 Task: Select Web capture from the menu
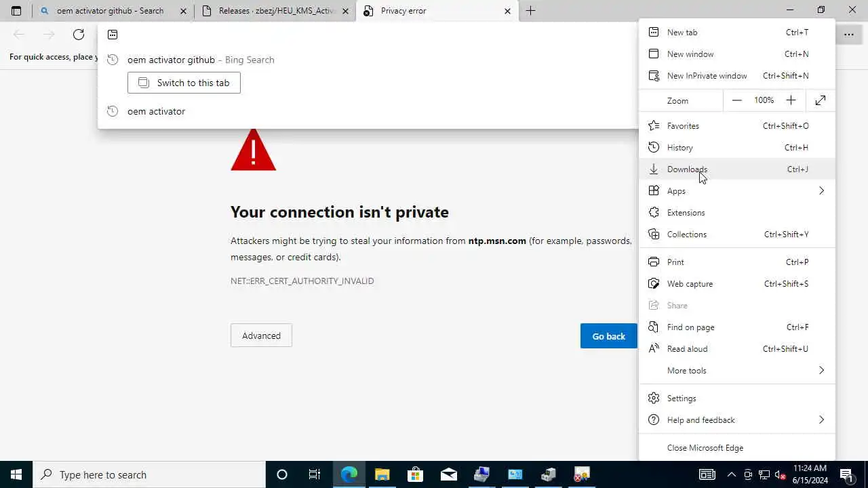pyautogui.click(x=737, y=284)
